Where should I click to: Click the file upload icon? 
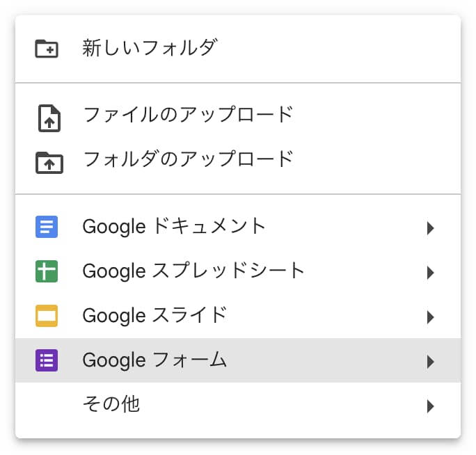pyautogui.click(x=48, y=117)
